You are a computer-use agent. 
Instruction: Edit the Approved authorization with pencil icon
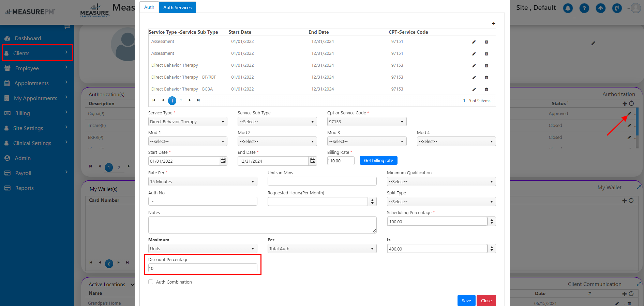629,114
